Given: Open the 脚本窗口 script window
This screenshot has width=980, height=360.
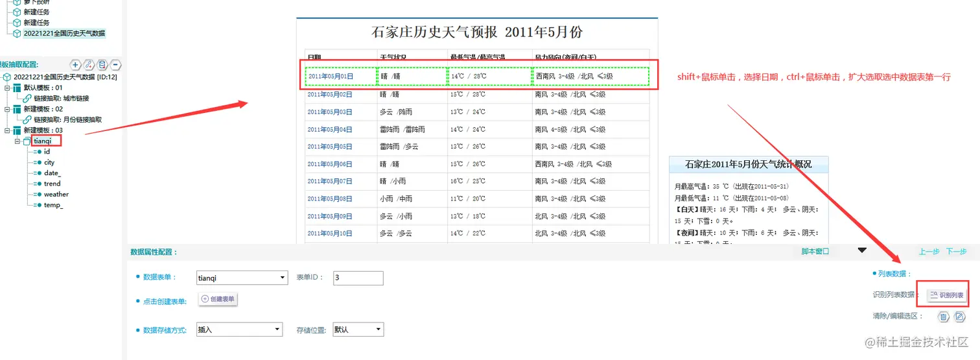Looking at the screenshot, I should 815,252.
